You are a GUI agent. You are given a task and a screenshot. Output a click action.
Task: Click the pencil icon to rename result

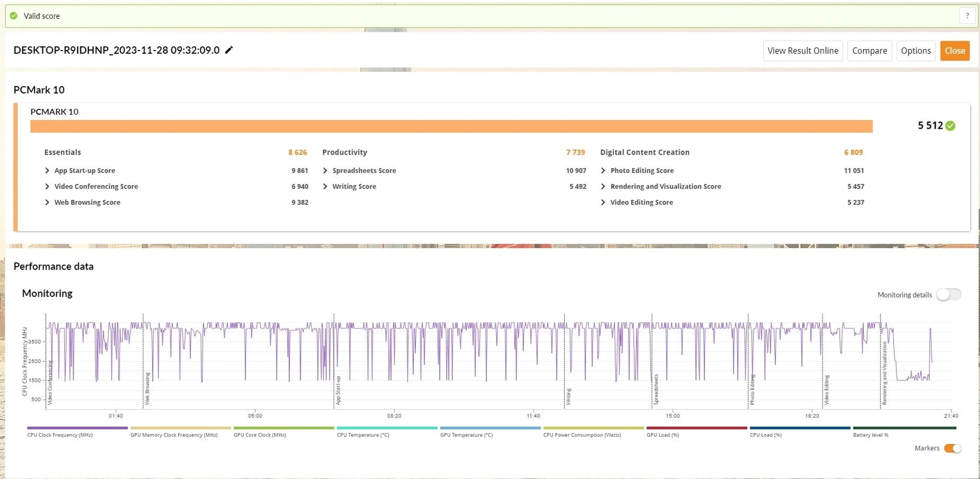pyautogui.click(x=229, y=50)
